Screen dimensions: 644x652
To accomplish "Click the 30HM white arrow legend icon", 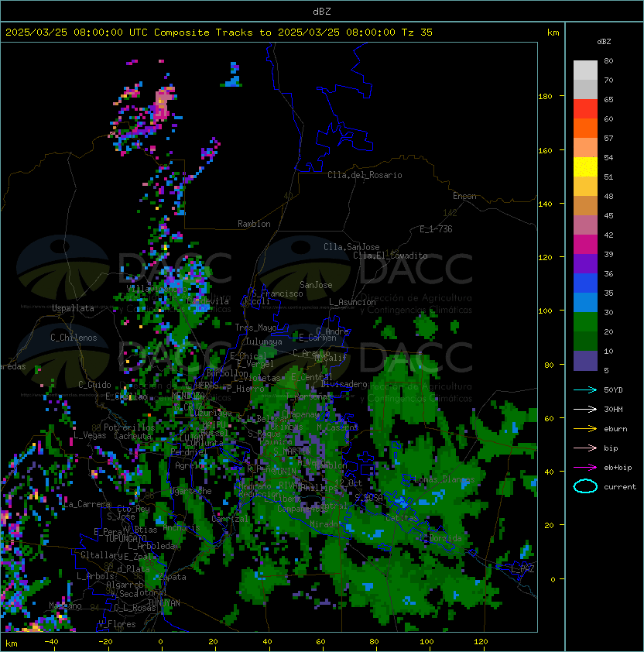I will pyautogui.click(x=585, y=409).
